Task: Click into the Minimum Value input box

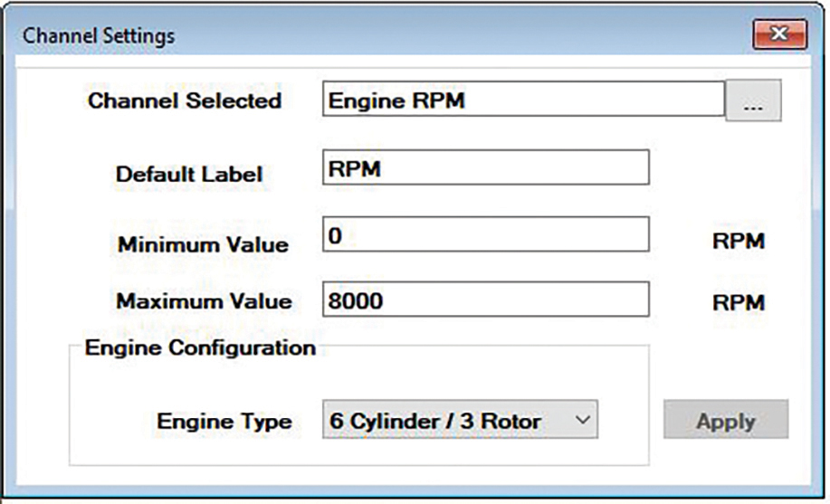Action: tap(485, 234)
